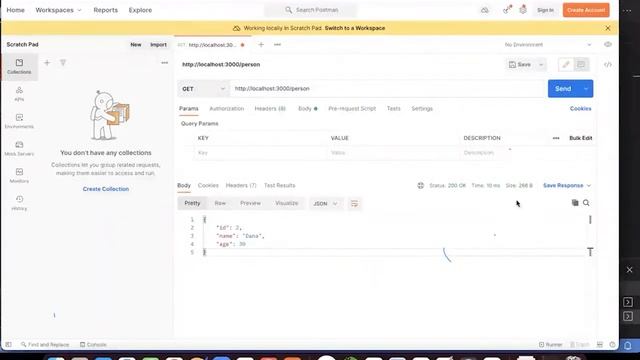The height and width of the screenshot is (360, 640).
Task: Open the APIs sidebar panel
Action: click(19, 94)
